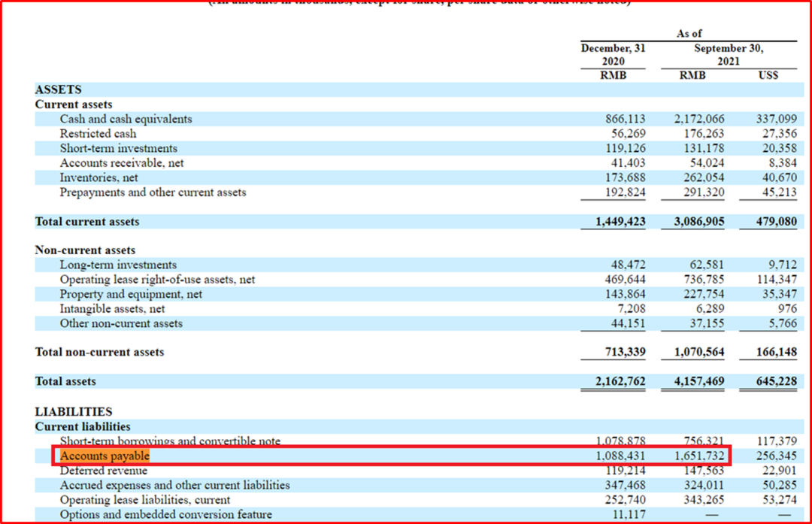
Task: Select the Operating lease right-of-use assets label
Action: pos(157,279)
